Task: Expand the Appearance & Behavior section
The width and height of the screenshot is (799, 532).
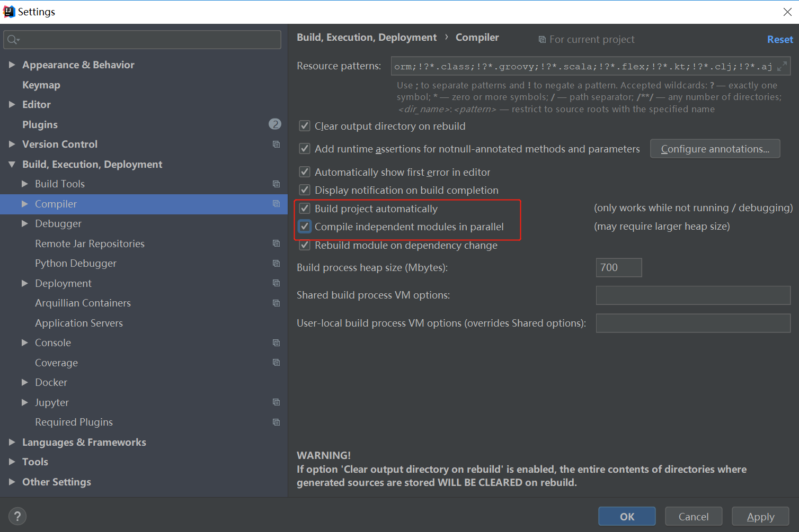Action: [12, 65]
